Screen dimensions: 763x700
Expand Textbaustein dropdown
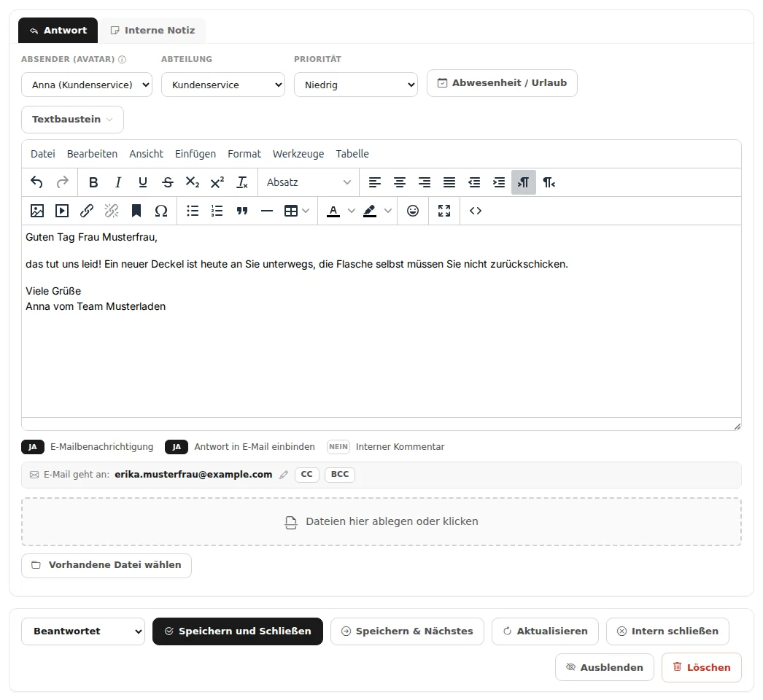tap(72, 119)
